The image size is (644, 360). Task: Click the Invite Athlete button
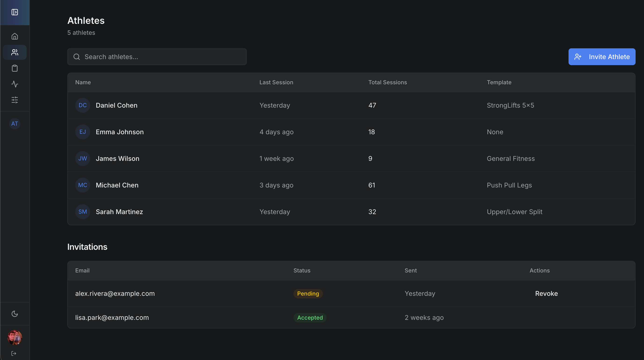(602, 57)
